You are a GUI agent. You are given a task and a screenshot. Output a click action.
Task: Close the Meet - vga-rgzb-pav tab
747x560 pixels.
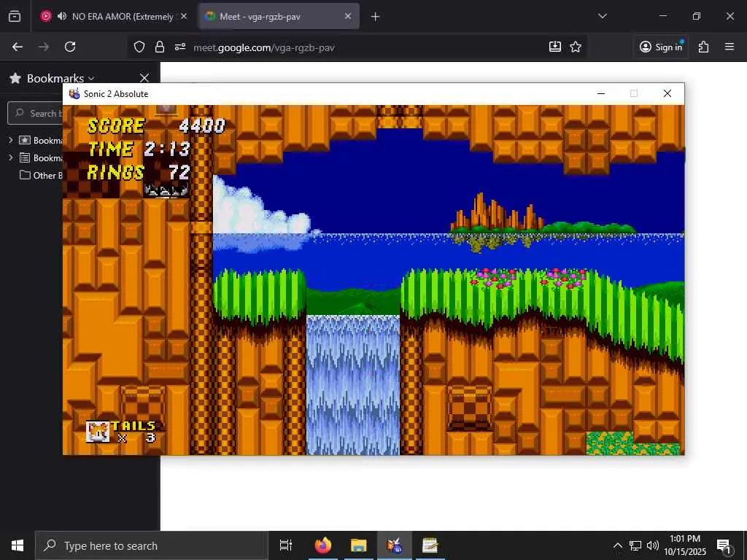click(x=348, y=16)
